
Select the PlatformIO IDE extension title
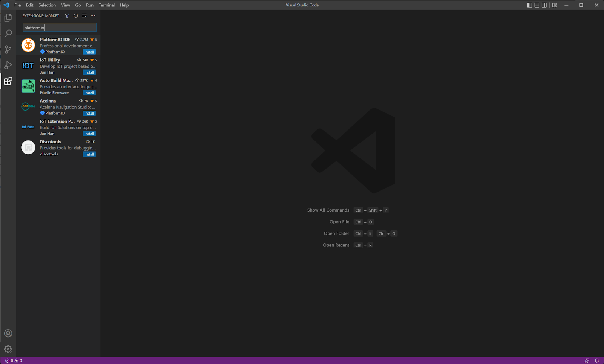[x=55, y=40]
